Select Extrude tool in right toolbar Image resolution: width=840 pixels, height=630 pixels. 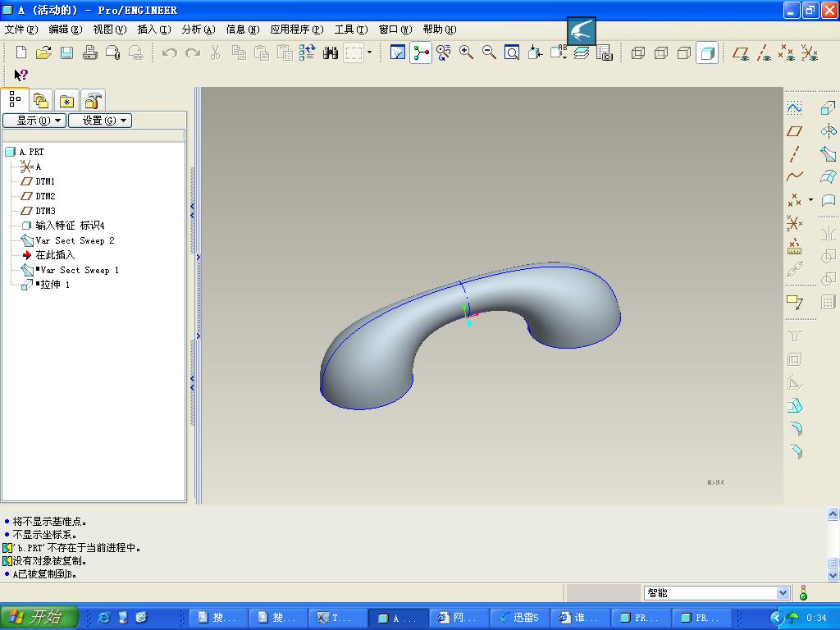(829, 108)
